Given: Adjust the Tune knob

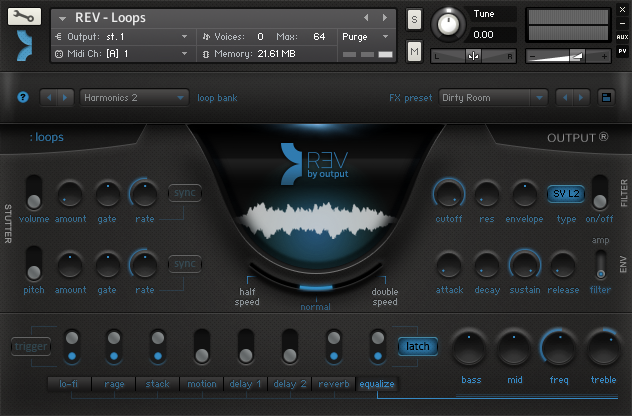Looking at the screenshot, I should (x=448, y=25).
